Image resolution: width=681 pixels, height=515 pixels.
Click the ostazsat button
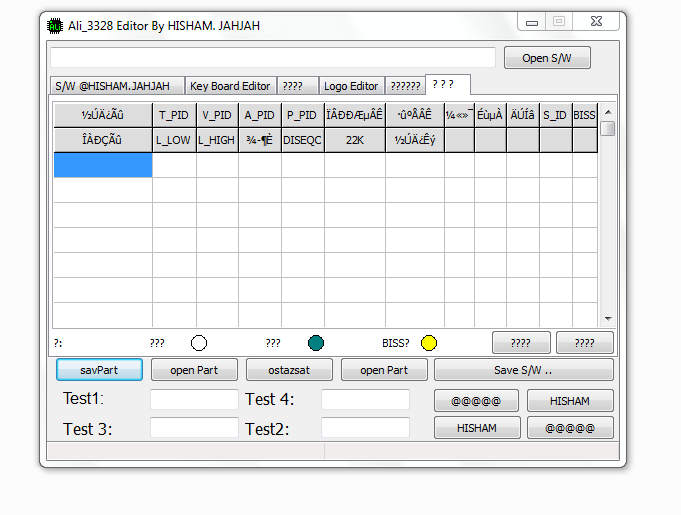(289, 370)
